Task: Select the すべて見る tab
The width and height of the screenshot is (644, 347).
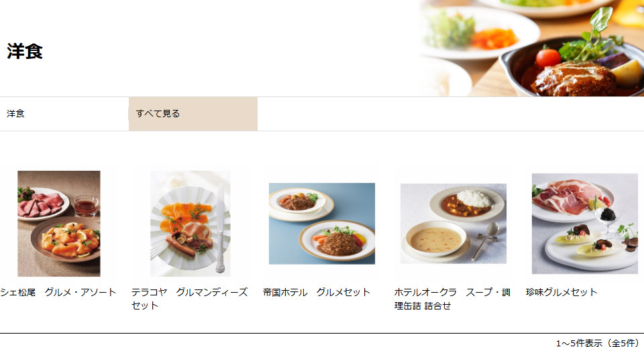Action: pos(193,114)
